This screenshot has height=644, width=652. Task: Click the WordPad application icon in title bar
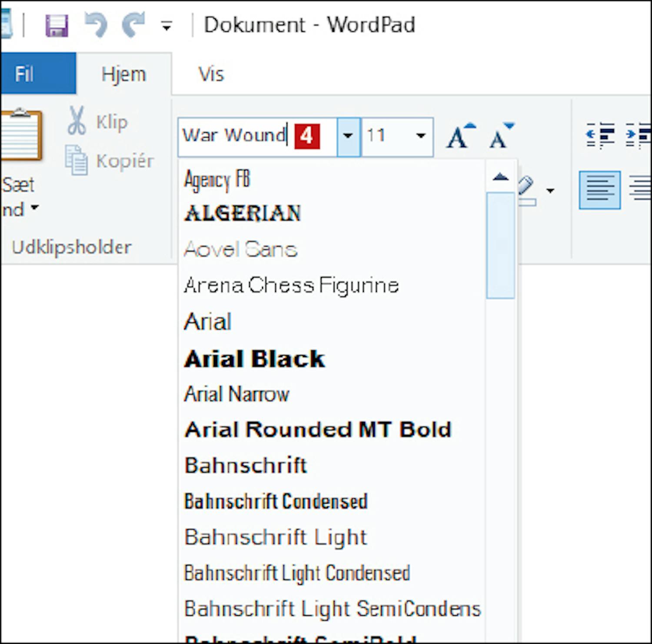(6, 24)
